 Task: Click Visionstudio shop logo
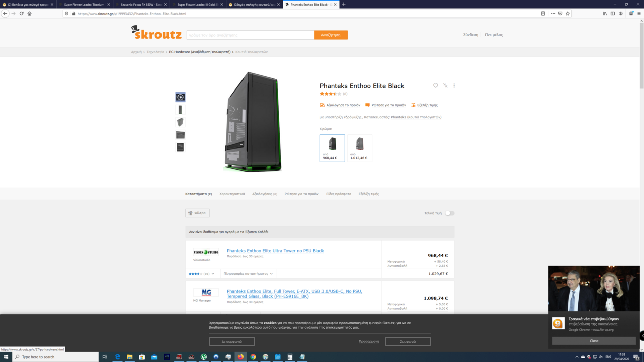click(206, 252)
